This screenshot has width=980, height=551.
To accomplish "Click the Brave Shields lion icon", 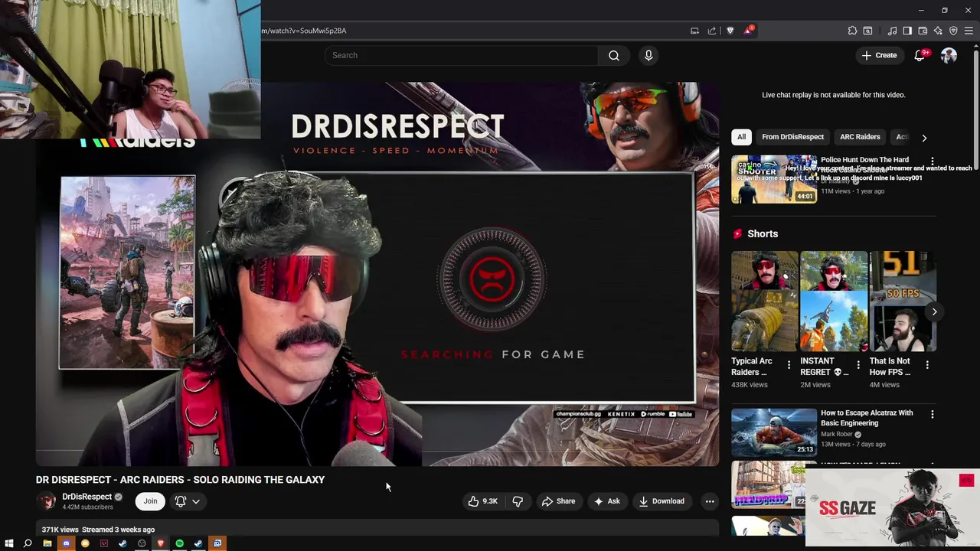I will click(x=730, y=31).
